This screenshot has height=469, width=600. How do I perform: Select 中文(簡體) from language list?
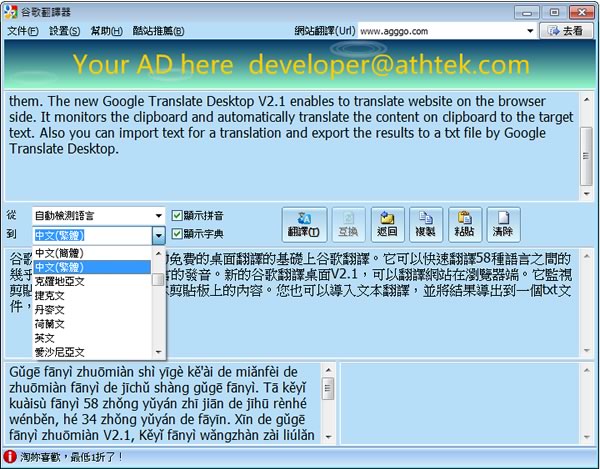point(92,253)
